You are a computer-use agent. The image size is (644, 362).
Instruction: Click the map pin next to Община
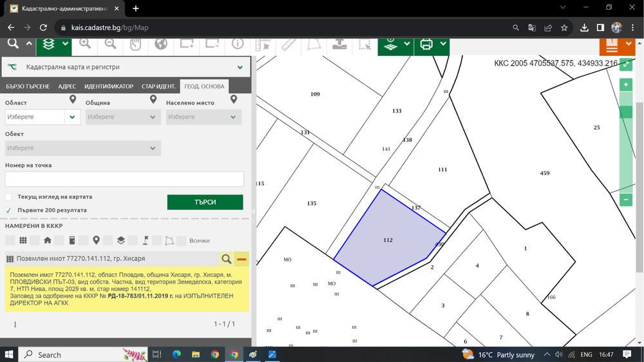pos(153,99)
